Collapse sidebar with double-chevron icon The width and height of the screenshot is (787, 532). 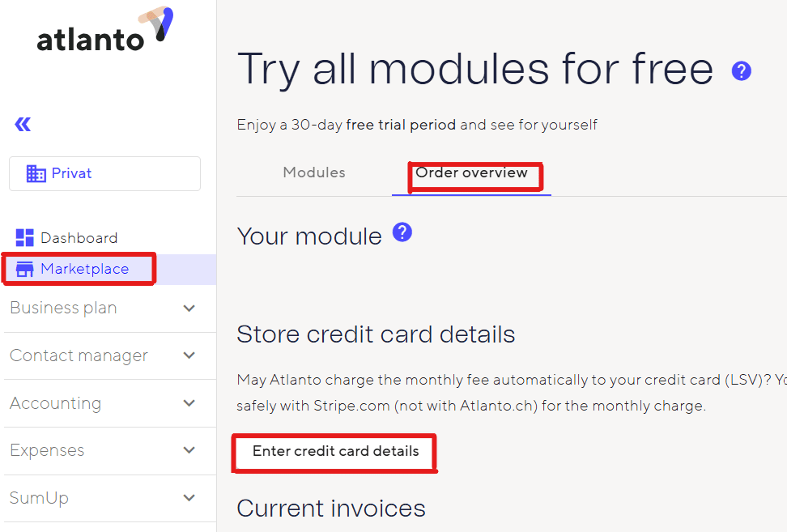point(23,124)
